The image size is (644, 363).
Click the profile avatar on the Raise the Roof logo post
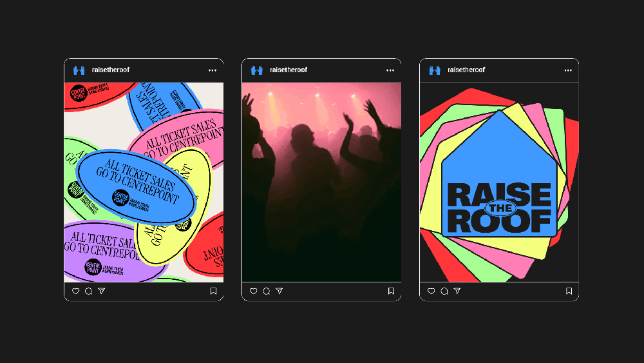click(x=435, y=70)
